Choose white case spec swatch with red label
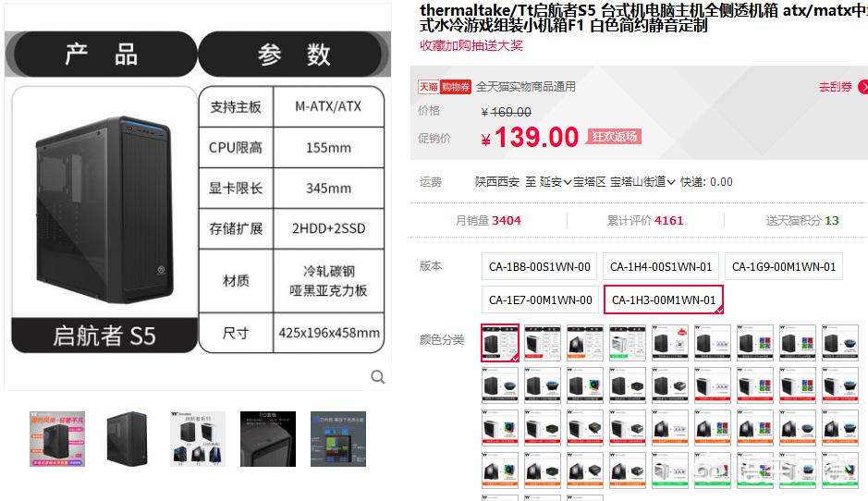The width and height of the screenshot is (868, 501). coord(543,343)
